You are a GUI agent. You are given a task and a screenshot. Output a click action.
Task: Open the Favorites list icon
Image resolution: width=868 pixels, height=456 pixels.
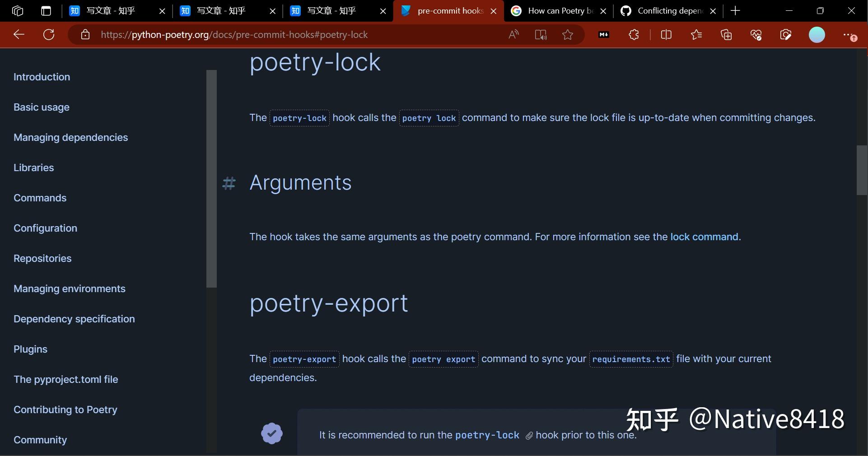pos(696,34)
